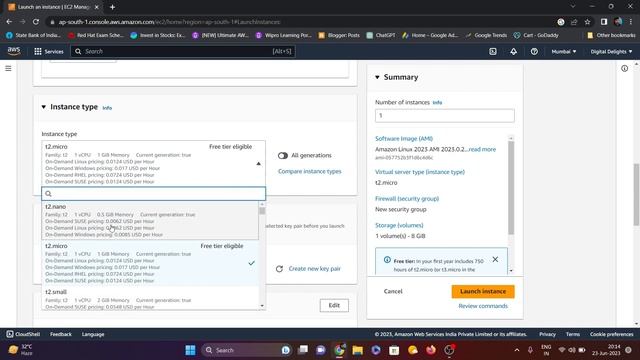Image resolution: width=640 pixels, height=360 pixels.
Task: Collapse the instance type dropdown arrow
Action: point(258,164)
